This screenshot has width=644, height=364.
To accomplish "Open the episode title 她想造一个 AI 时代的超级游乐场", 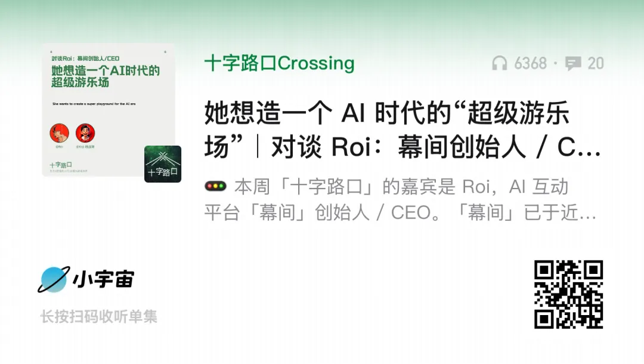I will pyautogui.click(x=402, y=129).
